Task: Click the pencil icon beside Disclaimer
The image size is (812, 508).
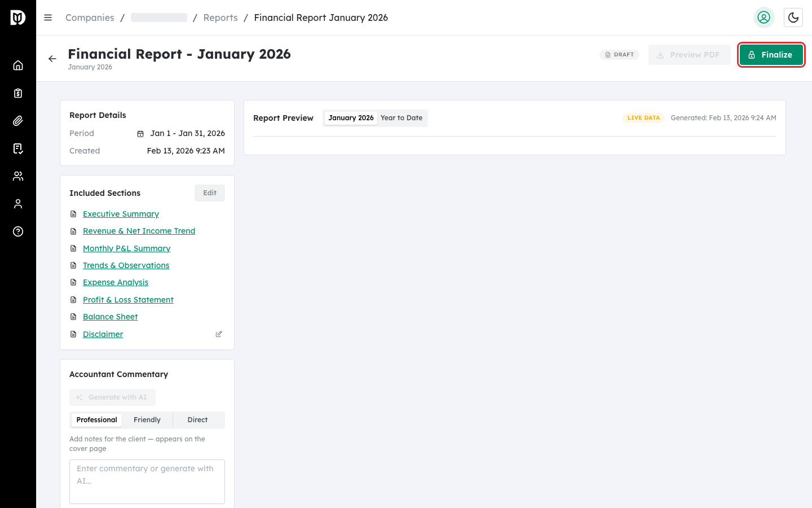Action: 219,334
